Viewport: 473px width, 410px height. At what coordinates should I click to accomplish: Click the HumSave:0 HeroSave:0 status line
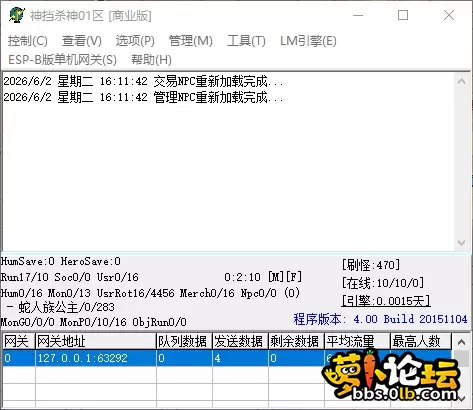(61, 261)
